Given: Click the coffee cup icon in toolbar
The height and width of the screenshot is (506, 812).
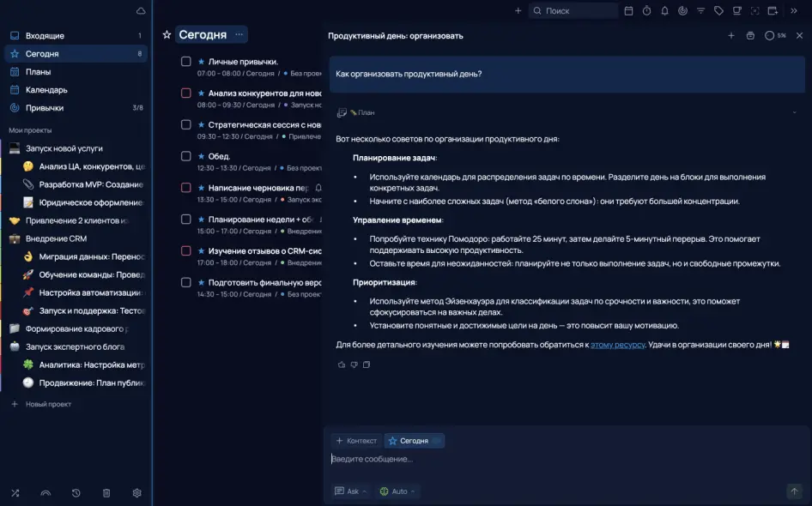Looking at the screenshot, I should point(736,11).
